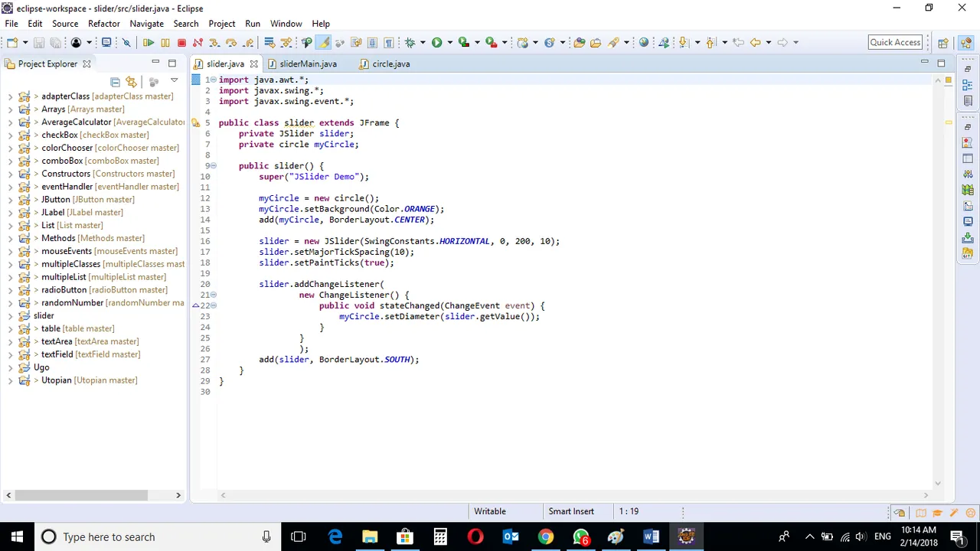The image size is (980, 551).
Task: Click the Back navigation arrow
Action: (755, 43)
